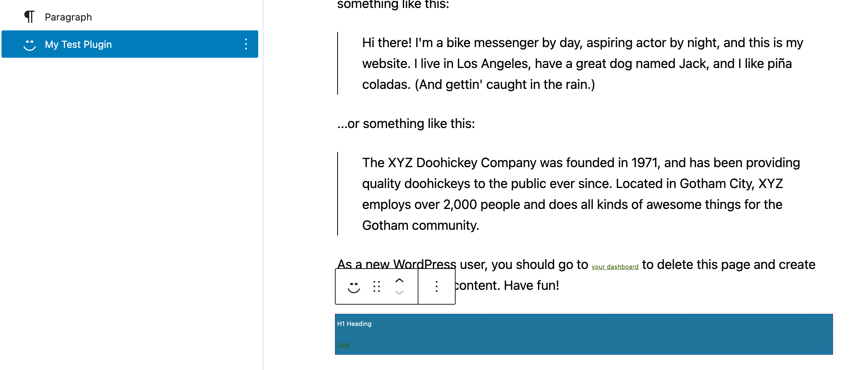Click the smiley icon beside My Test Plugin entry

pyautogui.click(x=30, y=44)
